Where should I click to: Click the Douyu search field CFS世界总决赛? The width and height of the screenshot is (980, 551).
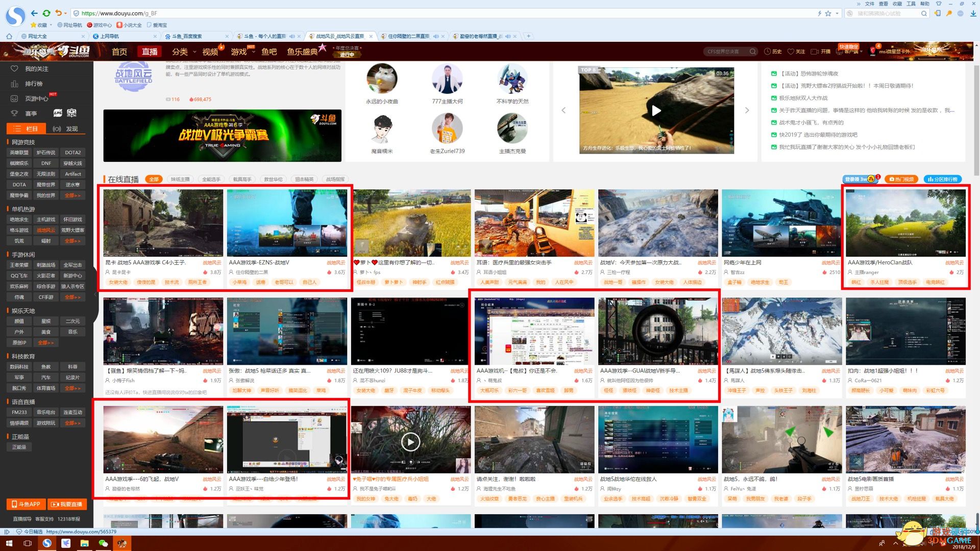click(726, 52)
